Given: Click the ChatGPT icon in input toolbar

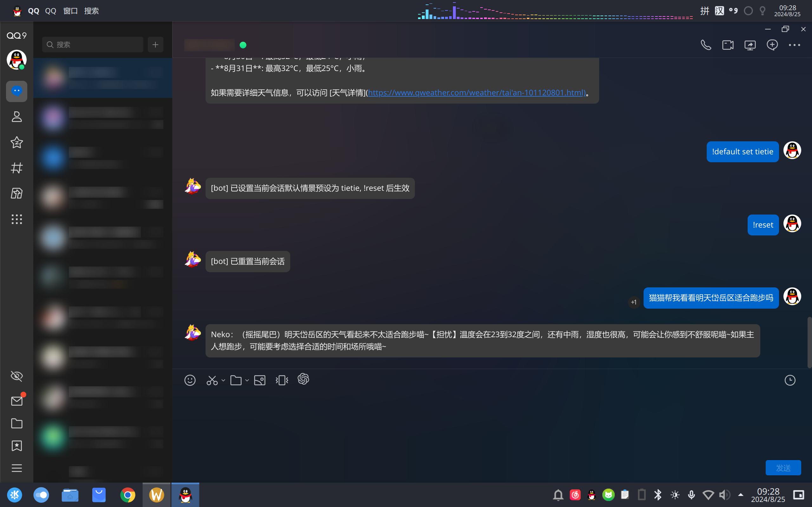Looking at the screenshot, I should tap(303, 379).
